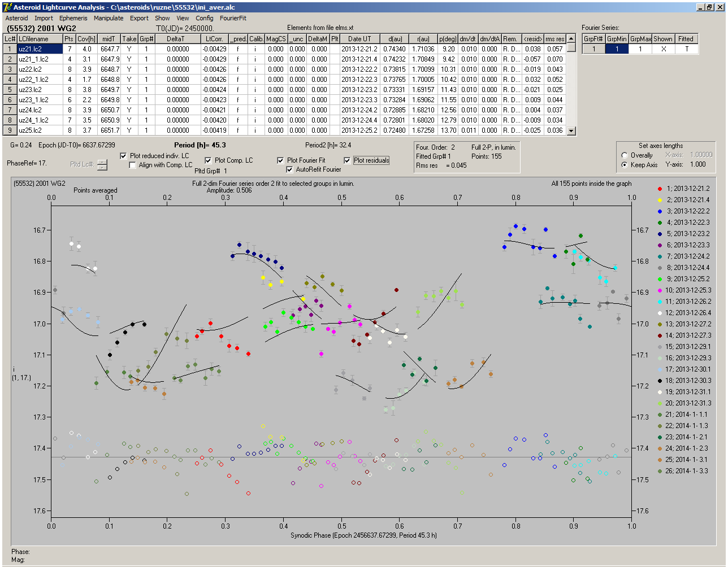
Task: Open the Import menu
Action: click(44, 18)
